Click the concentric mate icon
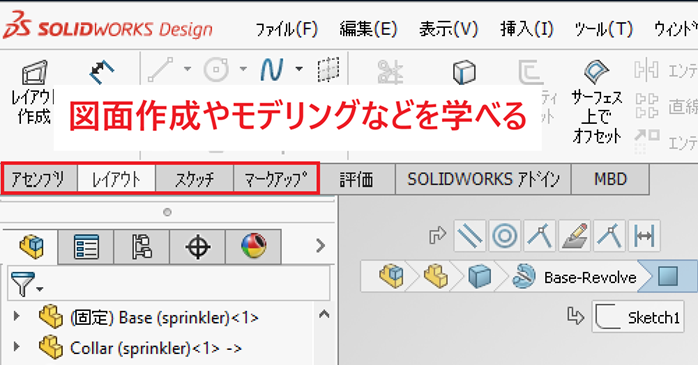 pyautogui.click(x=504, y=236)
